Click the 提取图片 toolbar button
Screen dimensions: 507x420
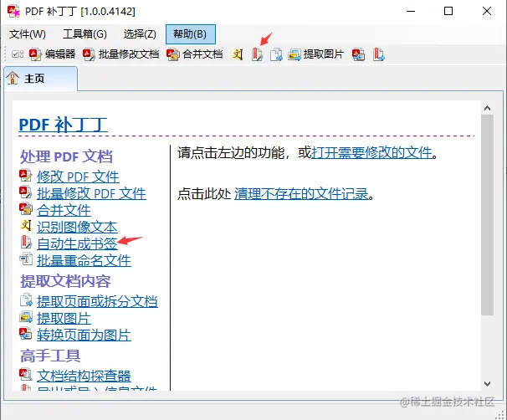click(x=315, y=54)
